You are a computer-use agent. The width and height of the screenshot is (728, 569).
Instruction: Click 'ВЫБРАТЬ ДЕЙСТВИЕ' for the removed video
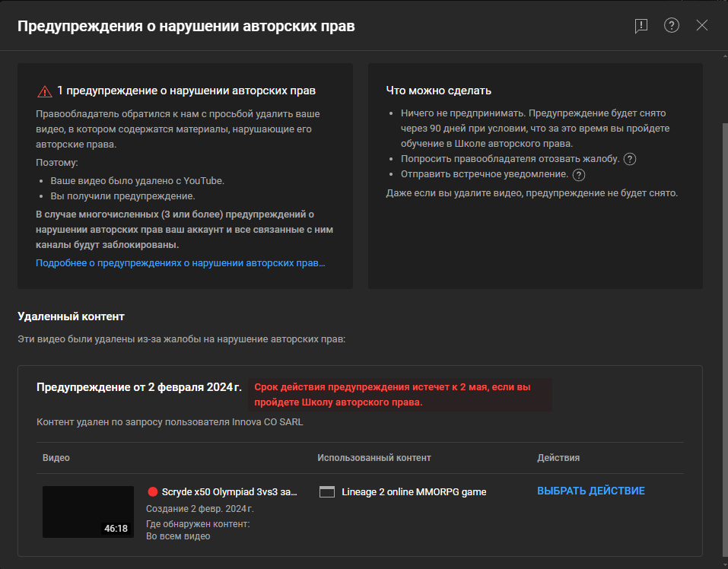point(591,491)
